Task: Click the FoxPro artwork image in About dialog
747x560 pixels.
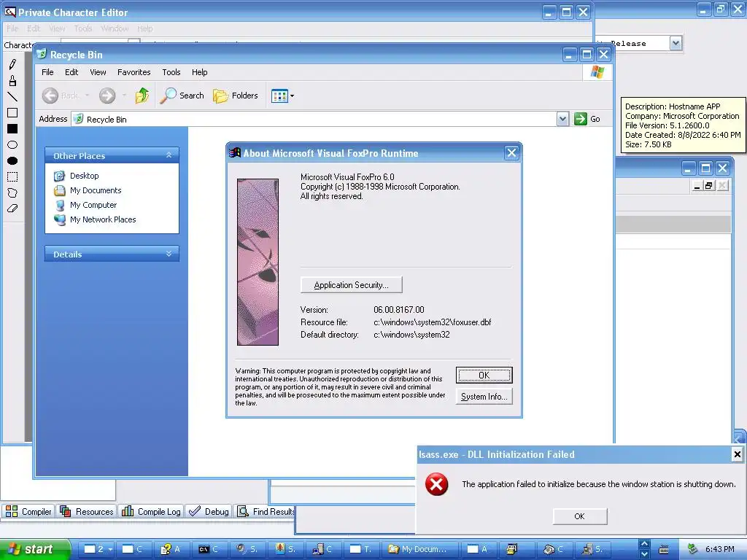Action: coord(258,262)
